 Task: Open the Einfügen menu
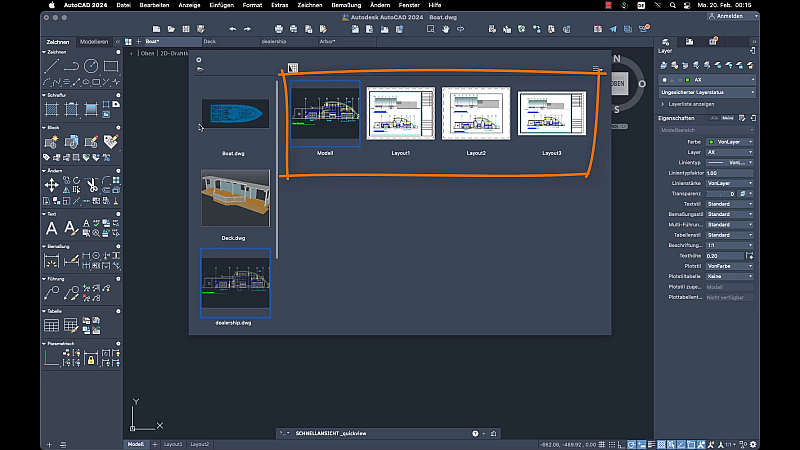coord(221,5)
